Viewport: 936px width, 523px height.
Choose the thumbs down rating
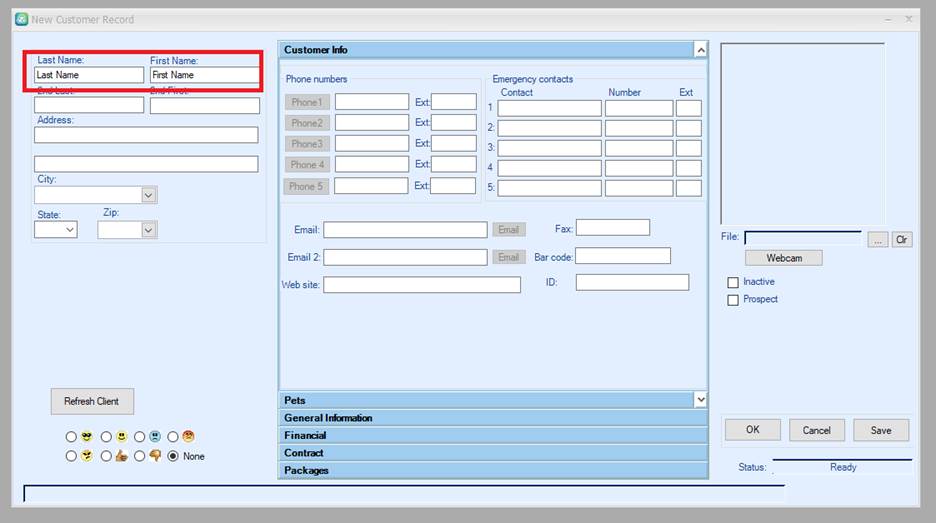(x=140, y=456)
